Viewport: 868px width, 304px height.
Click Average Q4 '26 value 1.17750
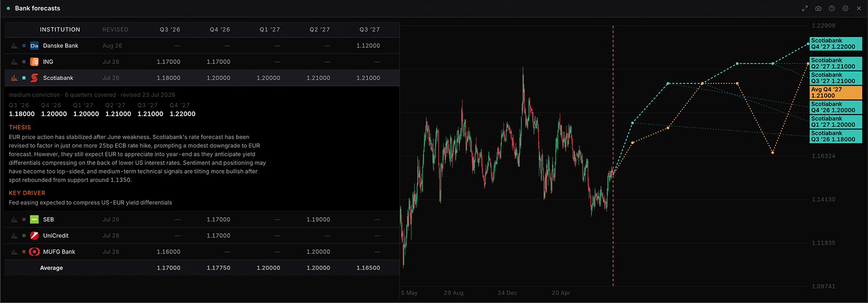click(x=219, y=268)
